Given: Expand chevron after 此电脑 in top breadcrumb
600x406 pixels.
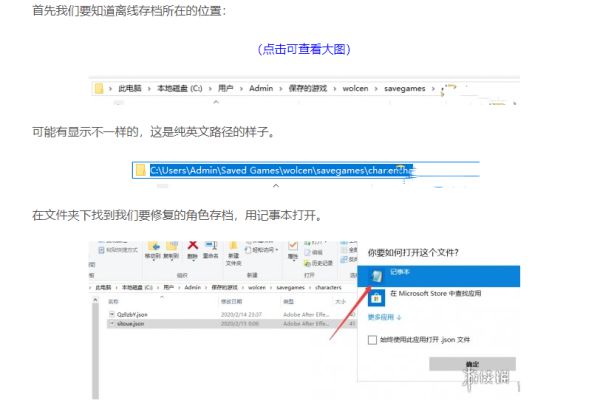Looking at the screenshot, I should pos(150,89).
